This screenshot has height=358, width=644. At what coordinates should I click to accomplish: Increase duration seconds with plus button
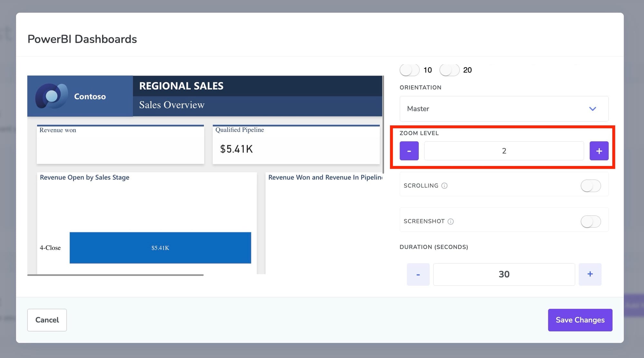tap(590, 274)
